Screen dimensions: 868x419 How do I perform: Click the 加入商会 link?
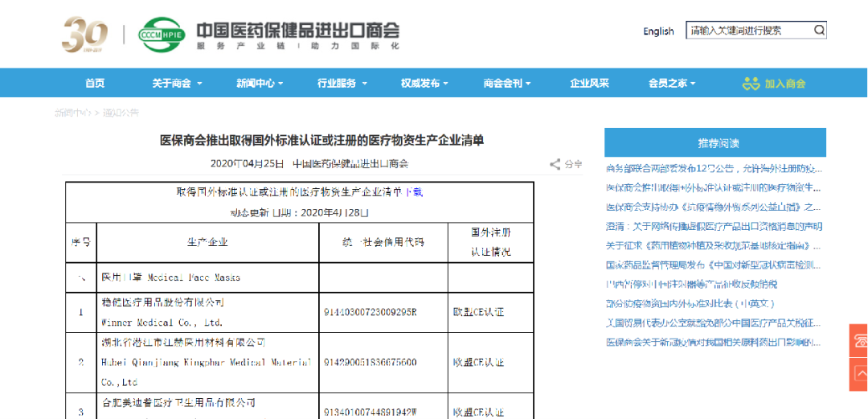[x=785, y=84]
